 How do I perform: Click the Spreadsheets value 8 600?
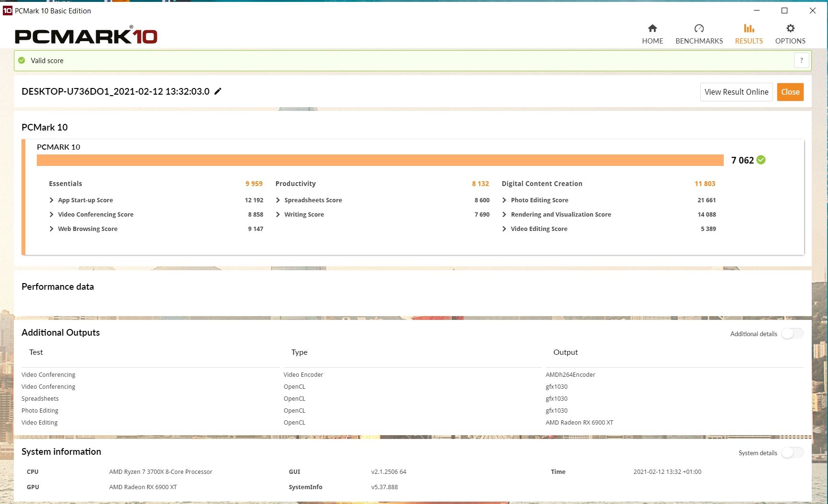(x=482, y=200)
